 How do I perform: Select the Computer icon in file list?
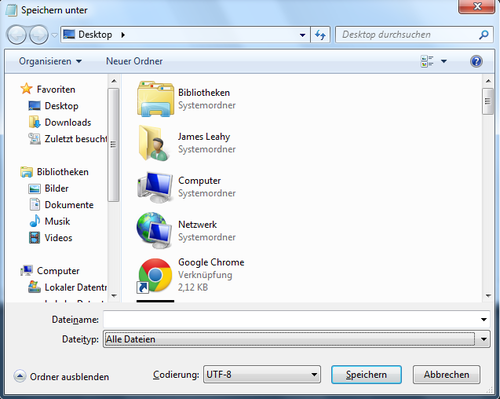pos(155,187)
